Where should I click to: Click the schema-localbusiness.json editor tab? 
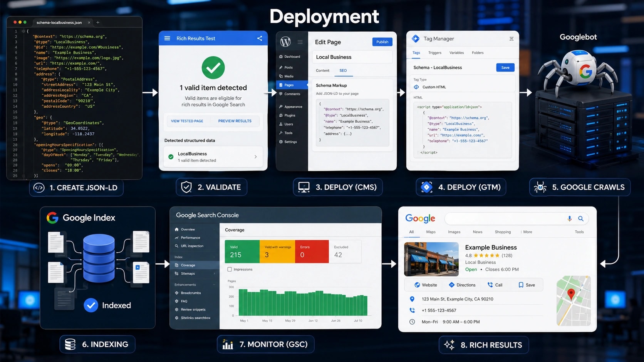pos(62,22)
